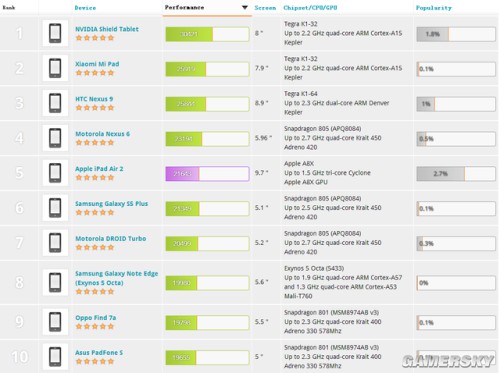The image size is (500, 373).
Task: Open the NVIDIA Shield Tablet link
Action: point(107,29)
